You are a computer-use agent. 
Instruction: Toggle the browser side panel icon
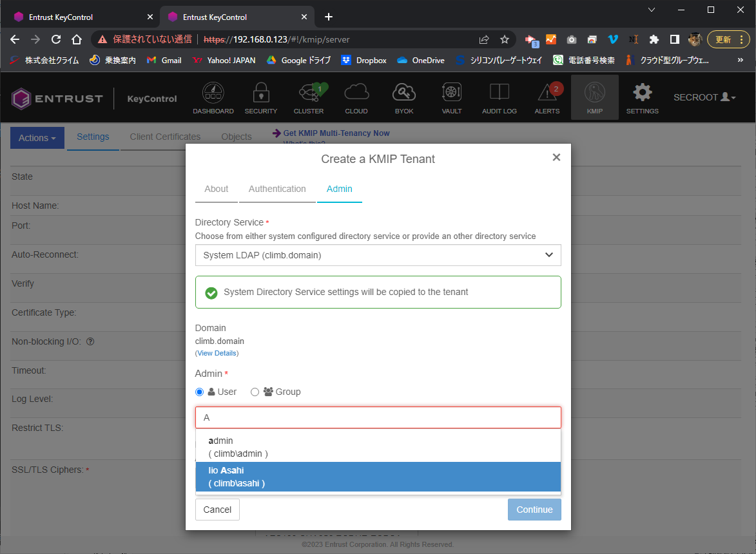[x=675, y=39]
